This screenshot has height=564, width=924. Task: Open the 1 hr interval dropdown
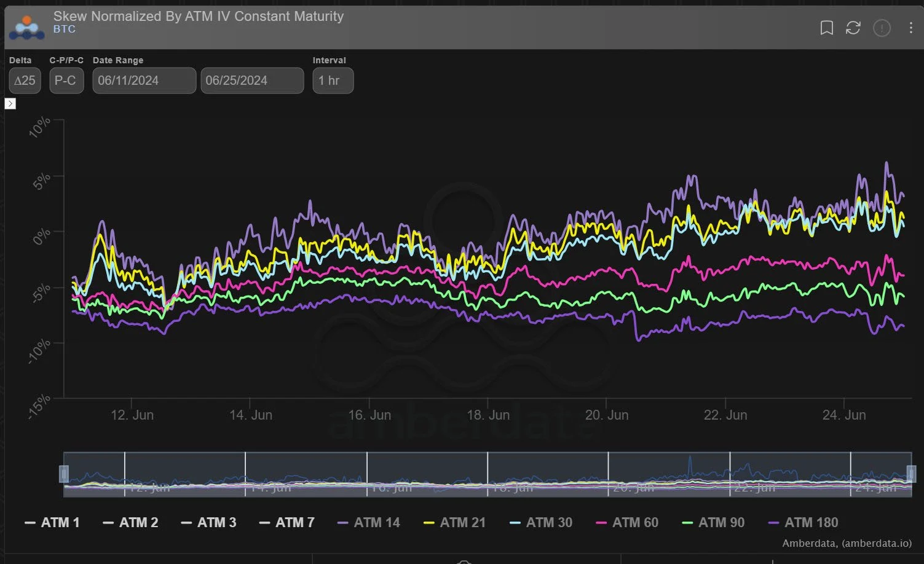[333, 80]
